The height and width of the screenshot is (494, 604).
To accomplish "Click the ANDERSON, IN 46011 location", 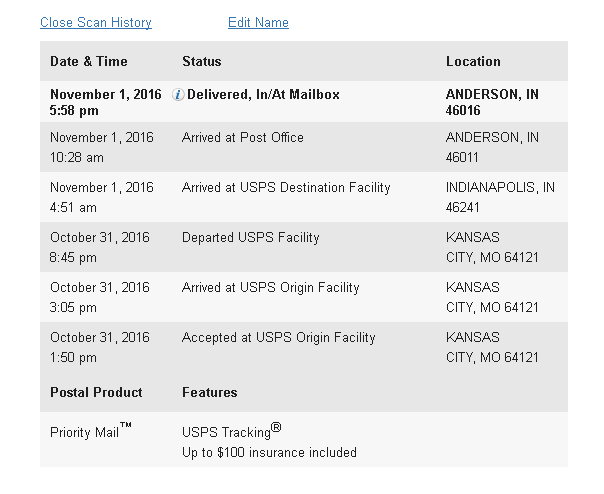I will click(x=492, y=147).
